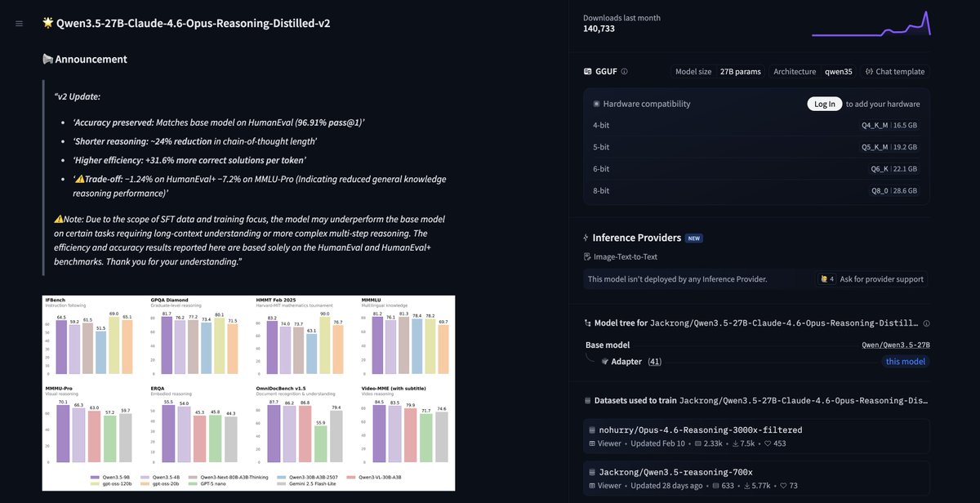Image resolution: width=980 pixels, height=503 pixels.
Task: Click the Datasets used to train database icon
Action: click(x=586, y=401)
